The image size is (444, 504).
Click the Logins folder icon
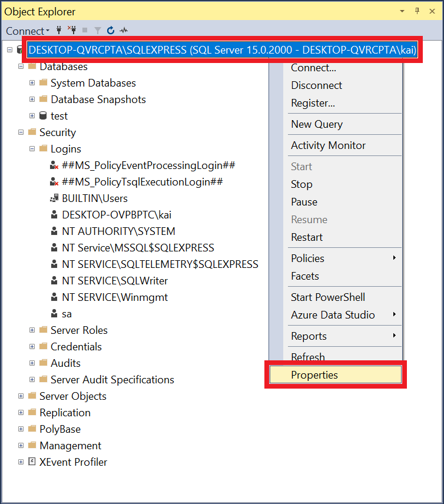point(44,148)
